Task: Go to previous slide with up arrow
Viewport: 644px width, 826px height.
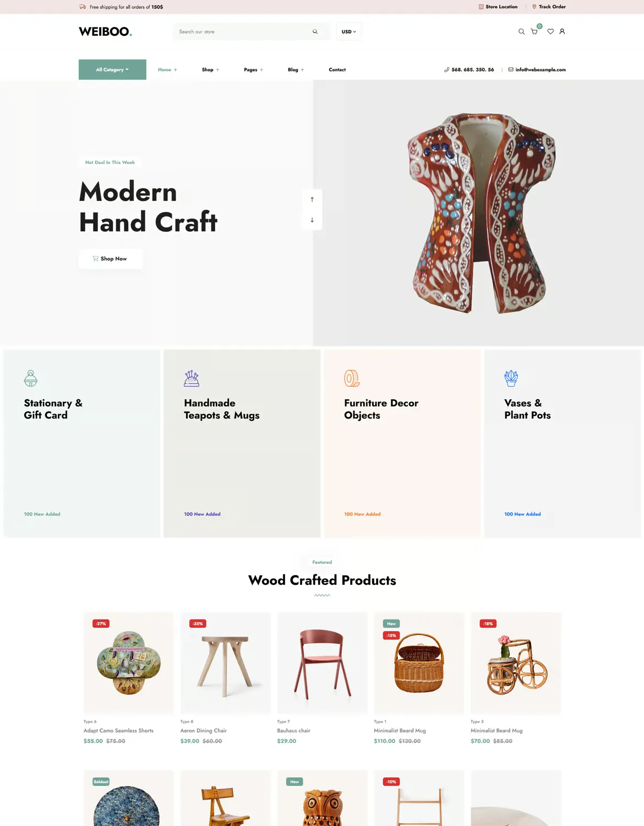Action: [x=312, y=199]
